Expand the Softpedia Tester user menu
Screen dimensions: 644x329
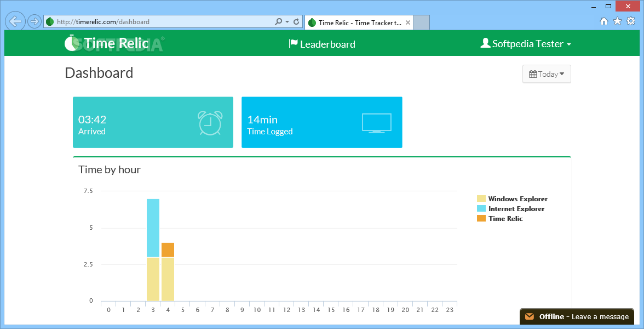tap(526, 44)
